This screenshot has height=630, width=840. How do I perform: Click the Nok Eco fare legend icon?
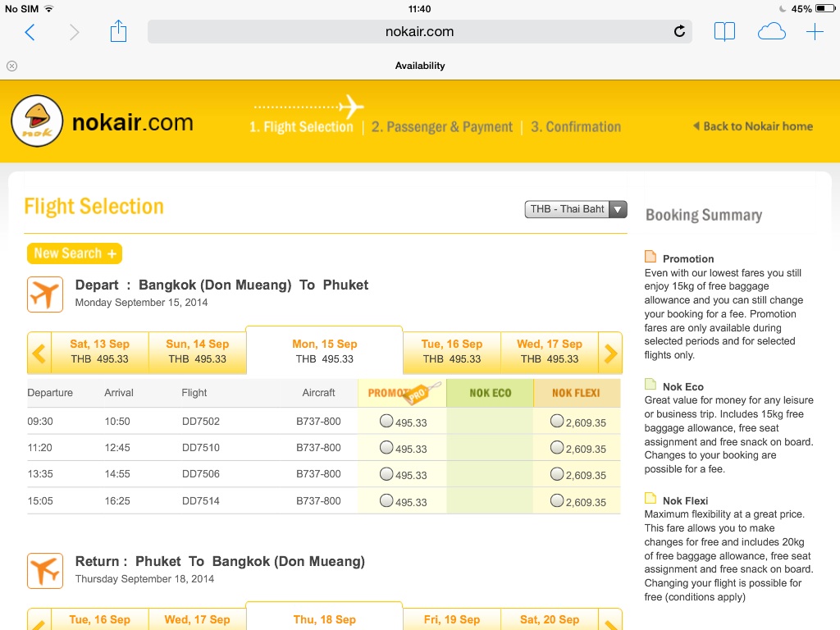[x=651, y=384]
